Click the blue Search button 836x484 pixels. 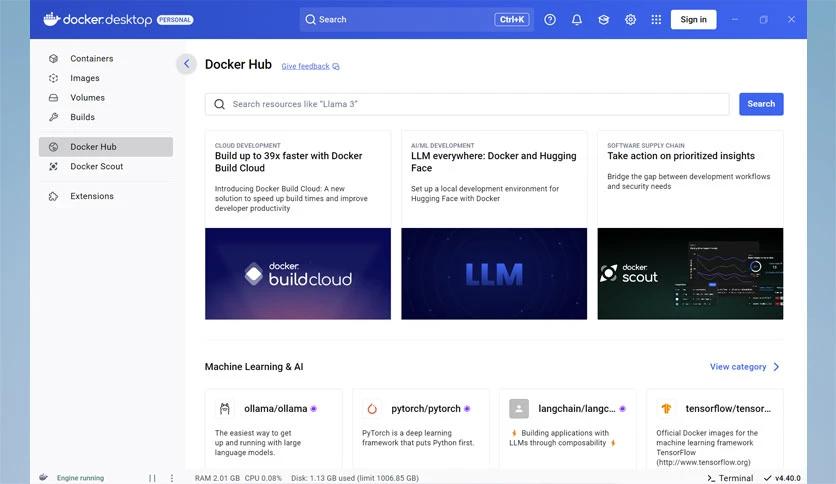(x=761, y=104)
